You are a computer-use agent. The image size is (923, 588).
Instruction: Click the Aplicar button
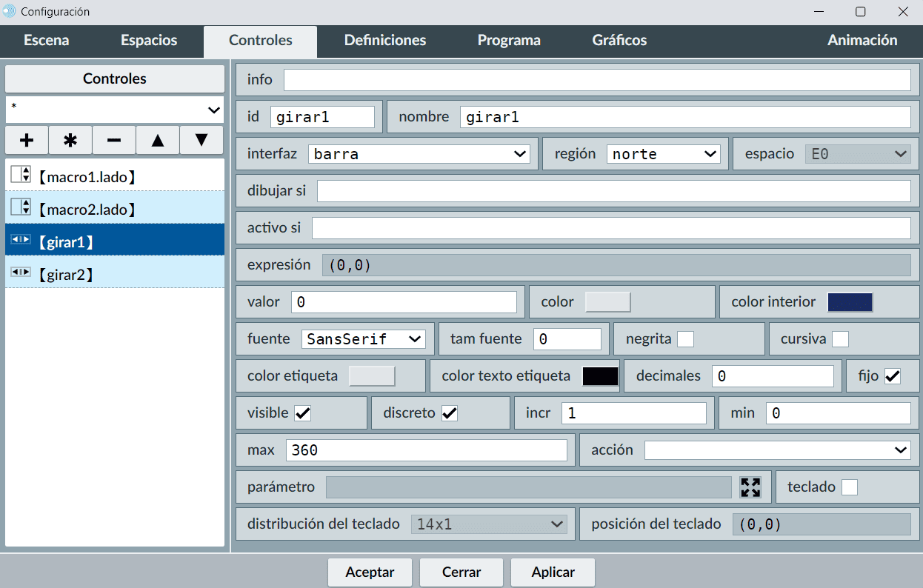coord(553,572)
